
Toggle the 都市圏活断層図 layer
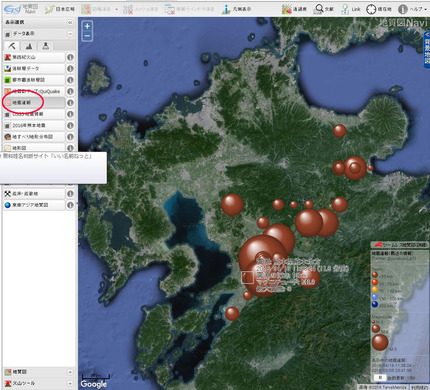pyautogui.click(x=34, y=80)
